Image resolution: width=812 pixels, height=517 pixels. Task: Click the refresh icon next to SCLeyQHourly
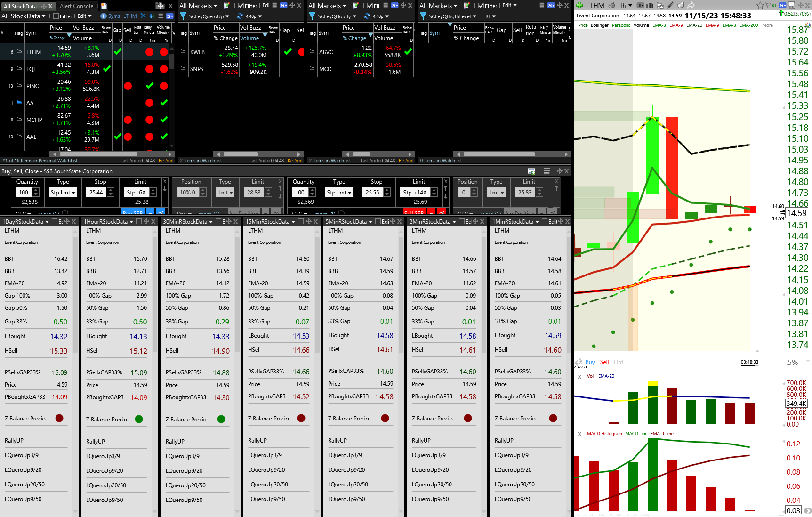coord(367,16)
